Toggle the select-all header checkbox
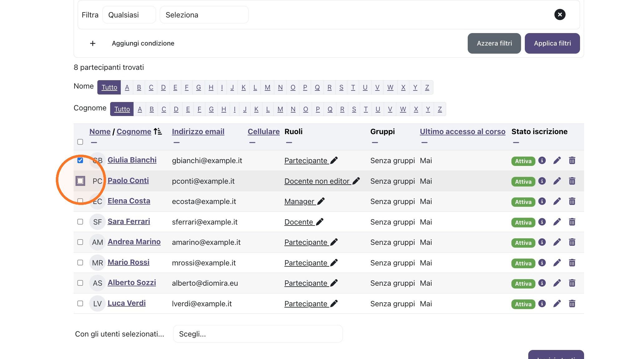The image size is (644, 359). 80,142
